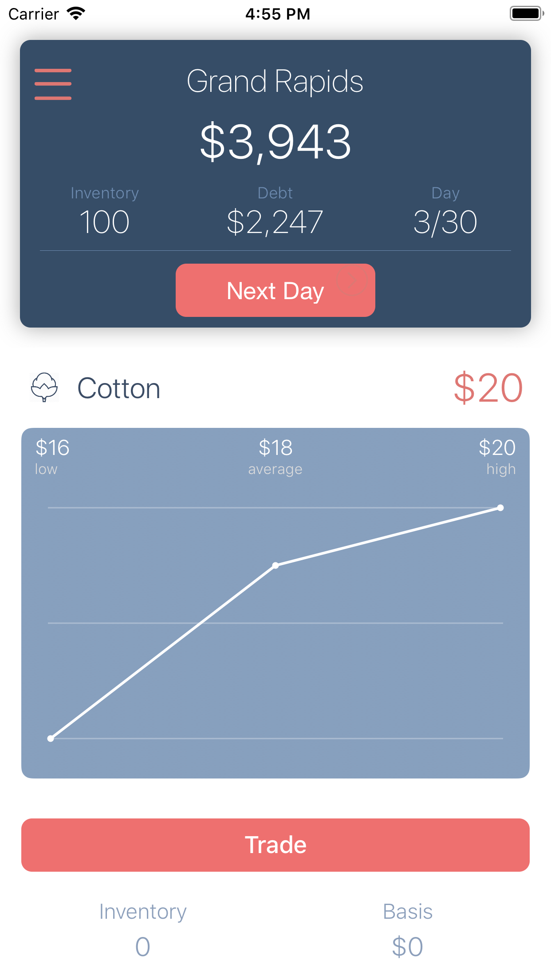
Task: Tap the Wi-Fi status icon
Action: point(76,14)
